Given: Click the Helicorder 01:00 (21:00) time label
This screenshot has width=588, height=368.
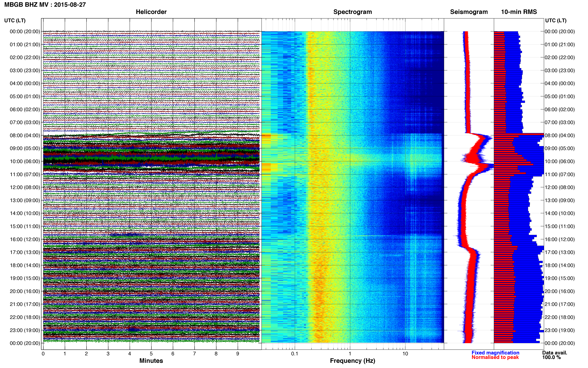Looking at the screenshot, I should 25,45.
